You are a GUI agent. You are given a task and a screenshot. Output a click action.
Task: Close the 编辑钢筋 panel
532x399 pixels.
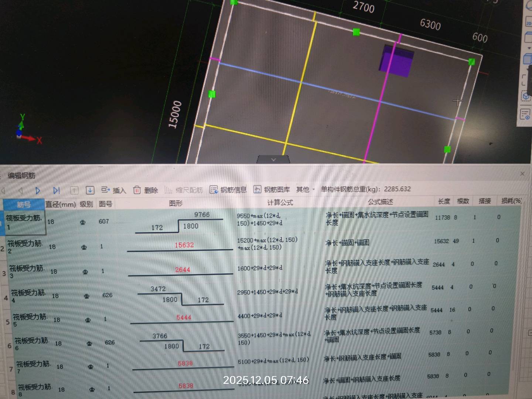click(522, 174)
